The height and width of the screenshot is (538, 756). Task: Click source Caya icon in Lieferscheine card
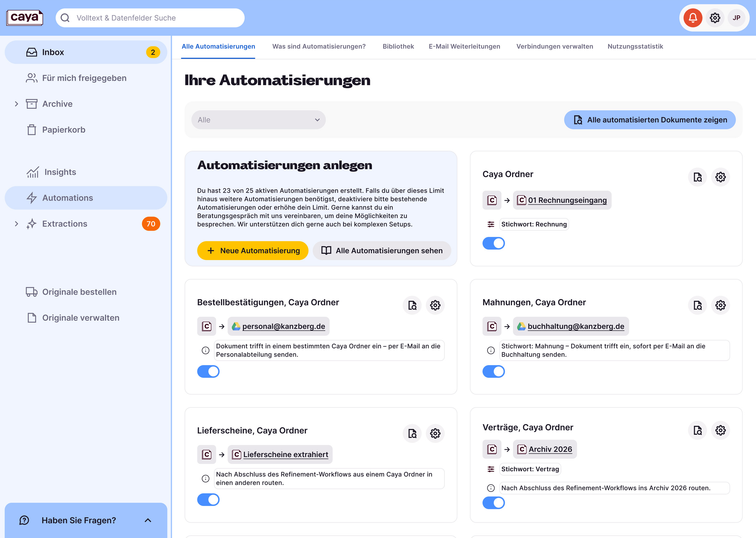coord(206,454)
